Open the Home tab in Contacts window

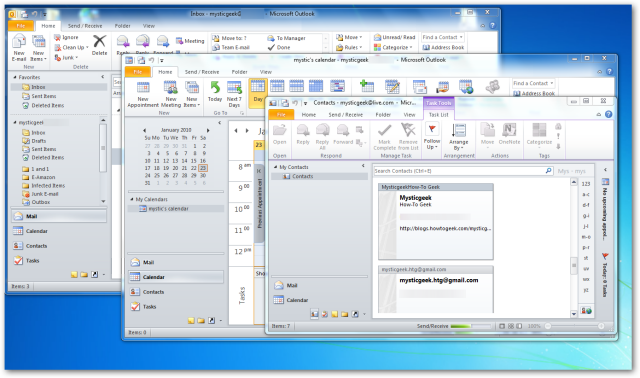309,115
